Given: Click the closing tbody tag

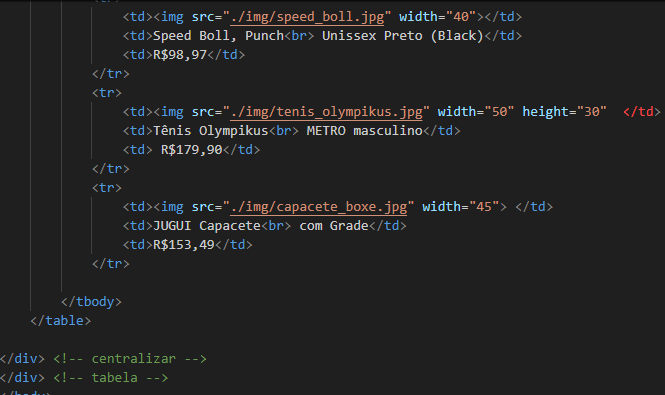Looking at the screenshot, I should pyautogui.click(x=91, y=302).
